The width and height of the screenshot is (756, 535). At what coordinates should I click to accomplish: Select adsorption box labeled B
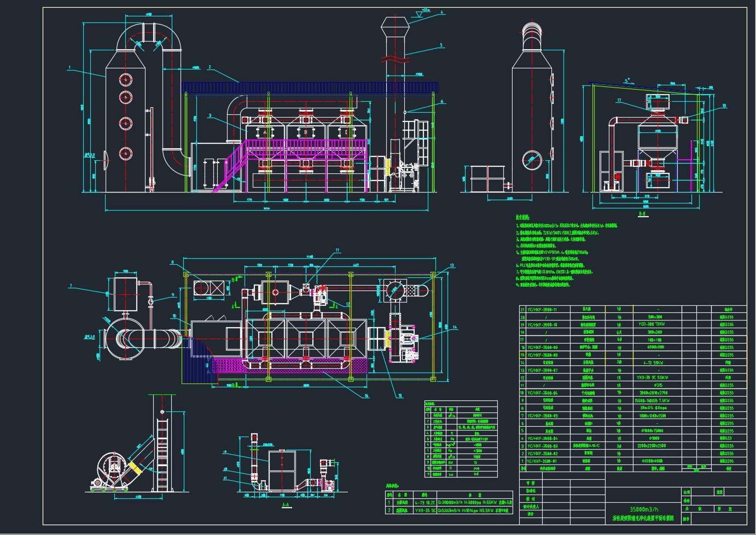tap(305, 132)
